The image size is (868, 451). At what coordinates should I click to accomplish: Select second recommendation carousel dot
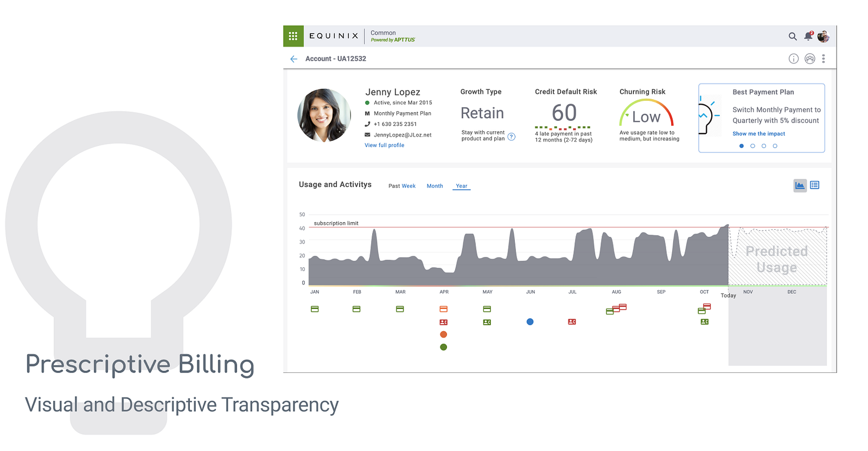752,146
